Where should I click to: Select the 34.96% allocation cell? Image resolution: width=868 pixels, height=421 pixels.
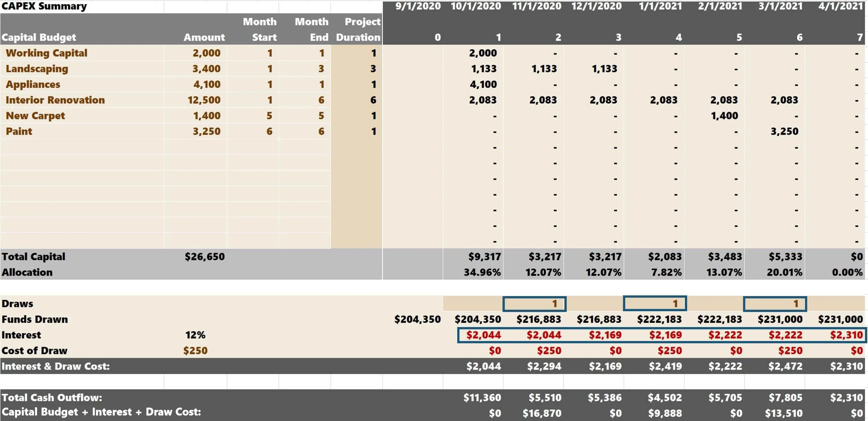[482, 272]
